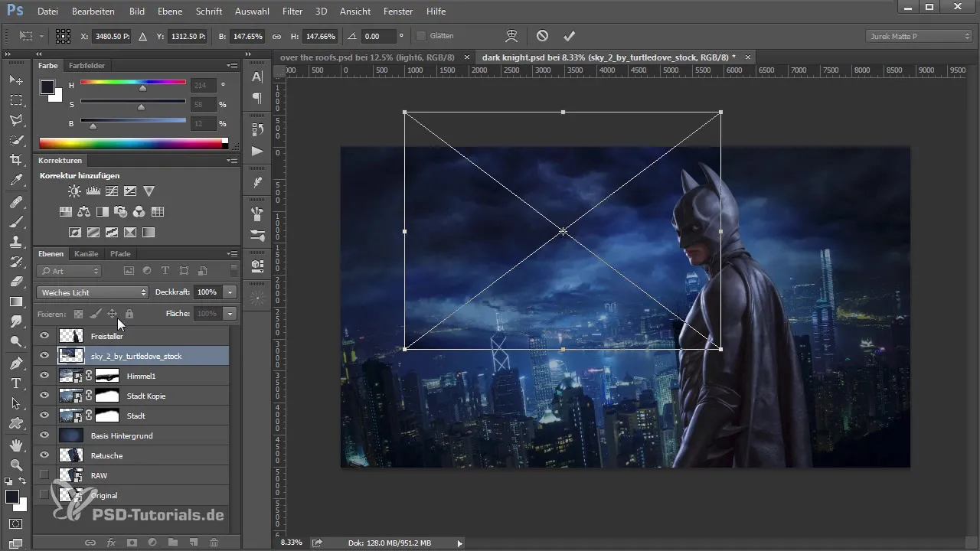Select the Rectangular Marquee tool

click(15, 99)
